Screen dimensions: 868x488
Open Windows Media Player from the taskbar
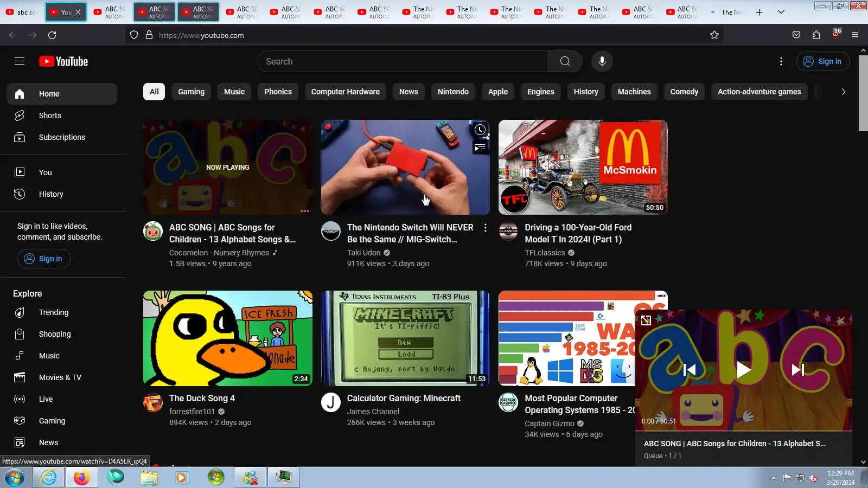click(182, 478)
